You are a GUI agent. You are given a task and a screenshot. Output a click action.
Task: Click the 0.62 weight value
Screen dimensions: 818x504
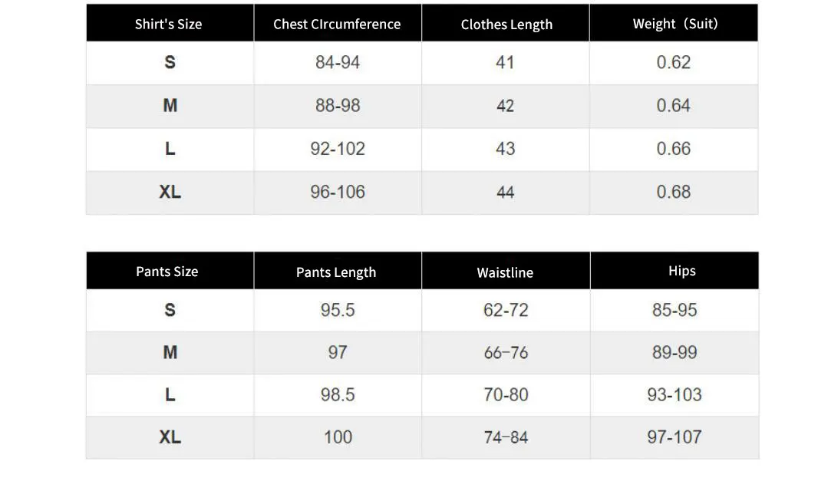[x=674, y=62]
